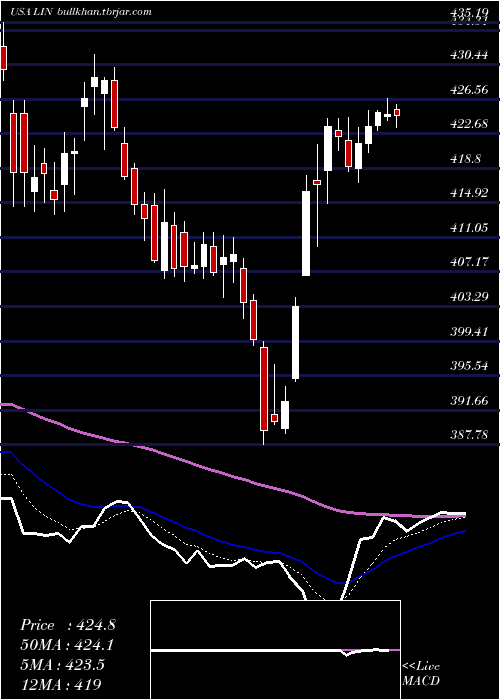The height and width of the screenshot is (700, 500).
Task: Click the 395.54 price axis label
Action: tap(467, 366)
